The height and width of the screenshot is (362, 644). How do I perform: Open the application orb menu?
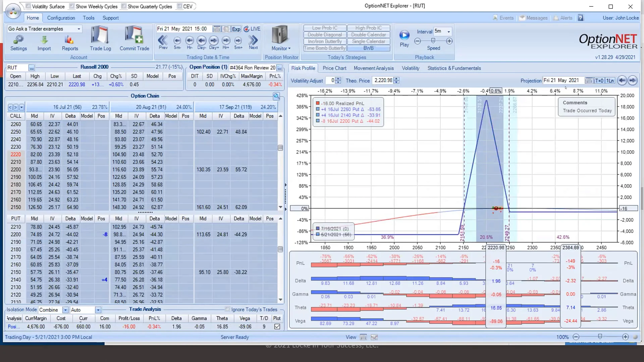tap(13, 11)
